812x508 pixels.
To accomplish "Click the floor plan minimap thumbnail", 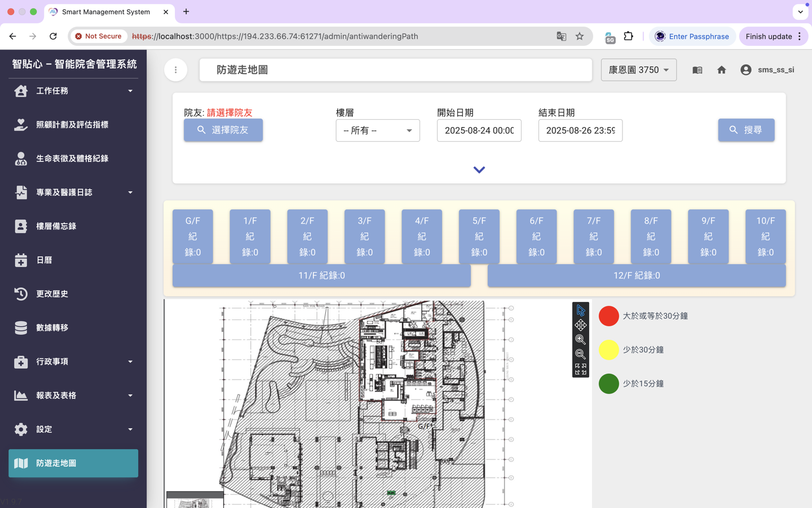I will point(195,500).
